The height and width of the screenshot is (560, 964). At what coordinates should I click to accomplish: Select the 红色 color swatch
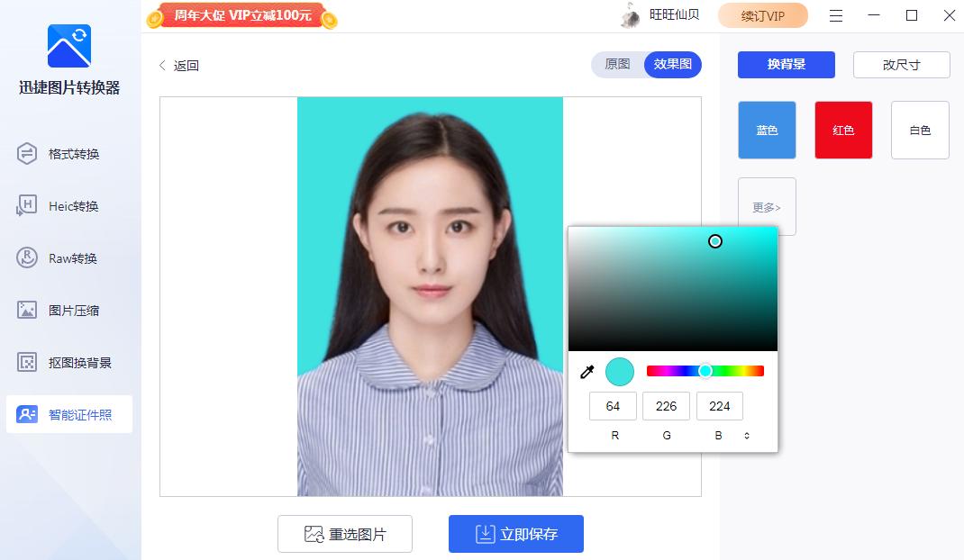pos(843,130)
